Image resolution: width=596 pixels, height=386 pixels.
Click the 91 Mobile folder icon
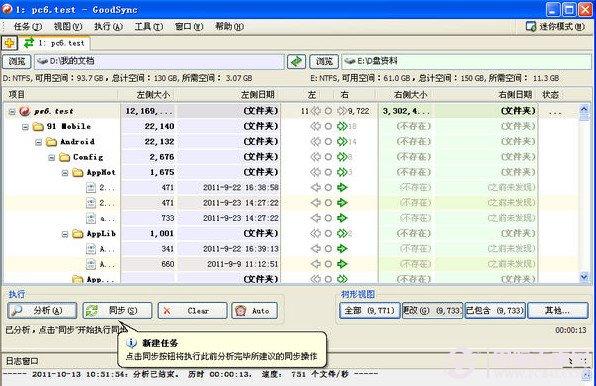pyautogui.click(x=38, y=126)
